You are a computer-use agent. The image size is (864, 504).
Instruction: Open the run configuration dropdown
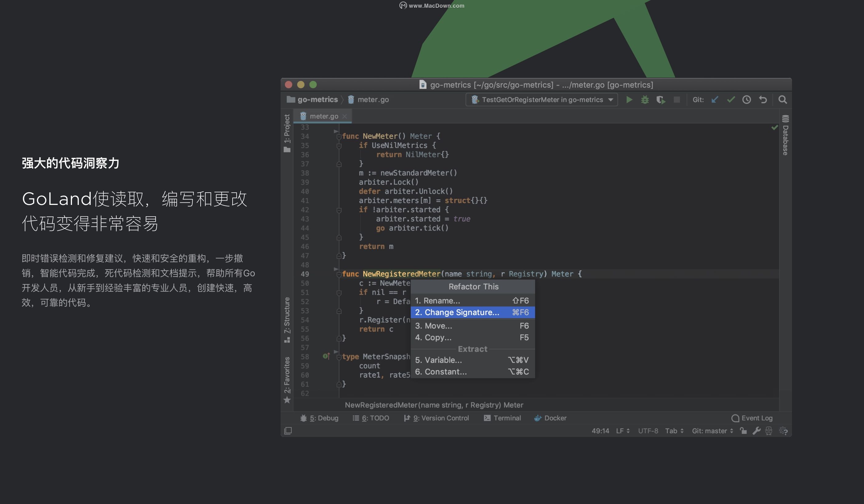[x=542, y=100]
